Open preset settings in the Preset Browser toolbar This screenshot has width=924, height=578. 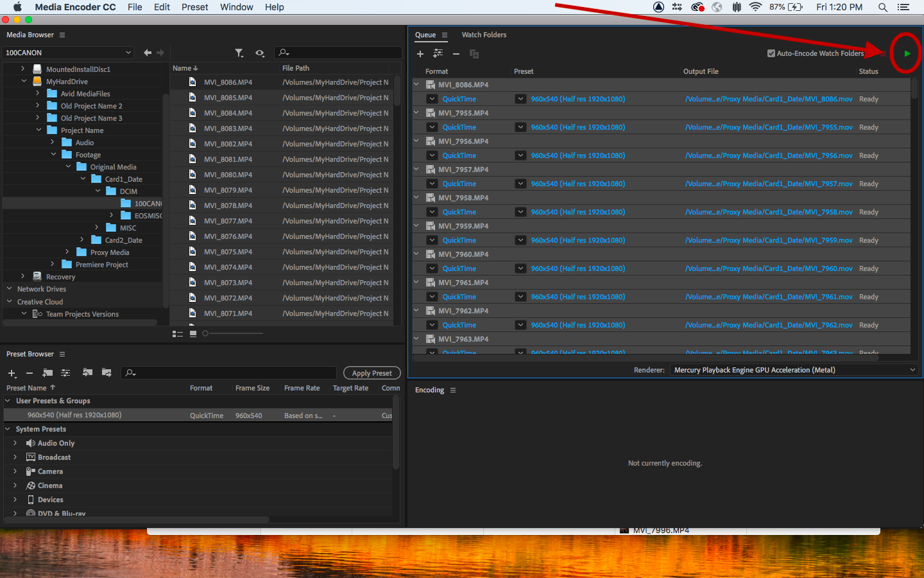coord(65,373)
